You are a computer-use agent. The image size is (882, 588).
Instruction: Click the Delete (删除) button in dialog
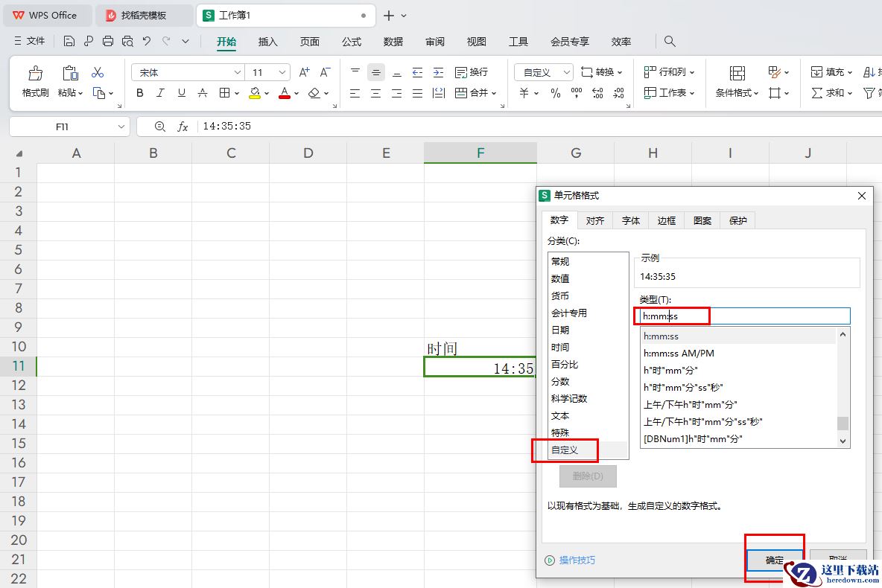click(588, 476)
